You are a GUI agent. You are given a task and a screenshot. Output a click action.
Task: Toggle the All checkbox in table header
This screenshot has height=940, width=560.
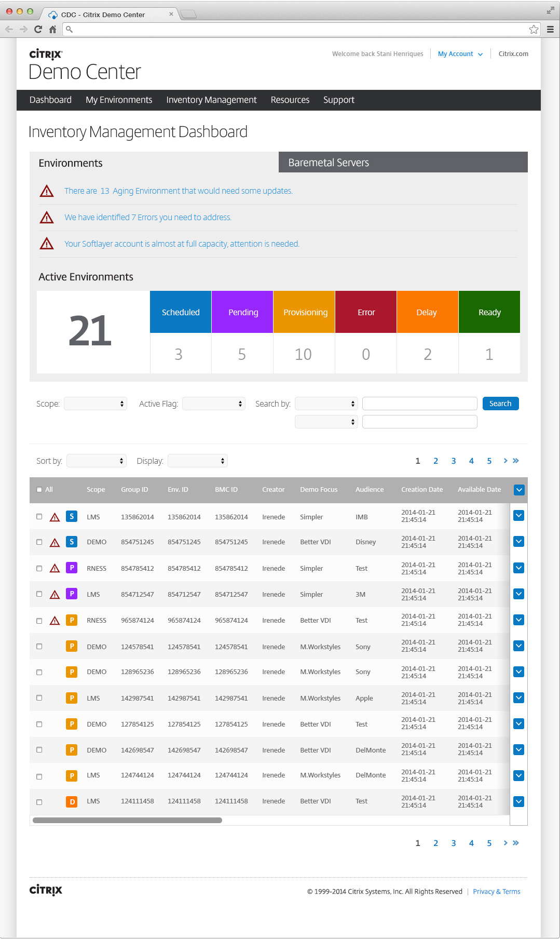[39, 490]
